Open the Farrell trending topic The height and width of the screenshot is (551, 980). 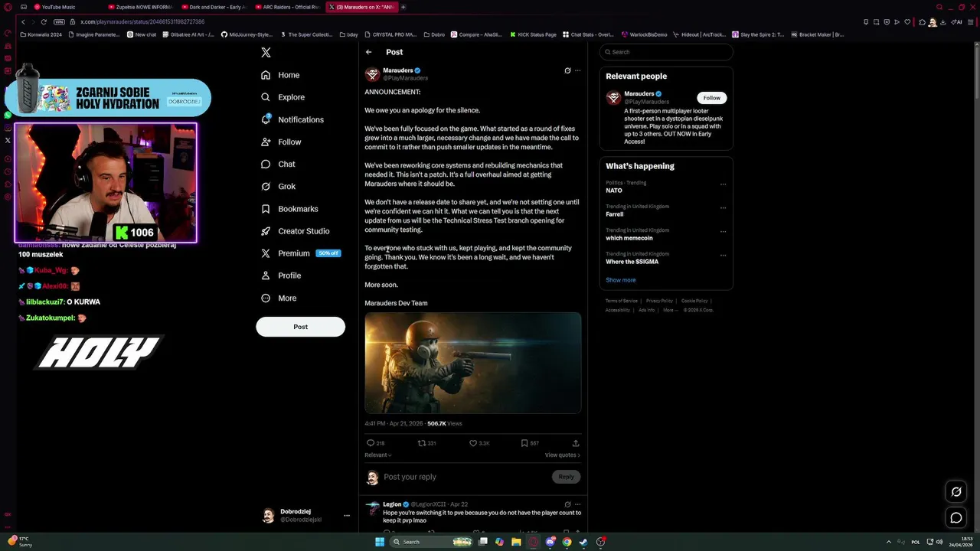click(x=614, y=214)
